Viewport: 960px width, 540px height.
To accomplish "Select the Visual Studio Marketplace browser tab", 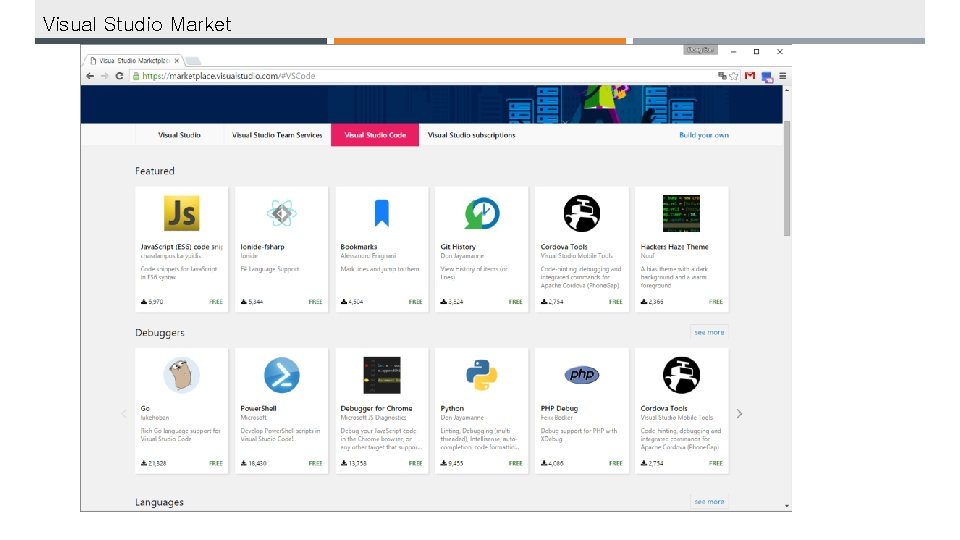I will (x=133, y=61).
